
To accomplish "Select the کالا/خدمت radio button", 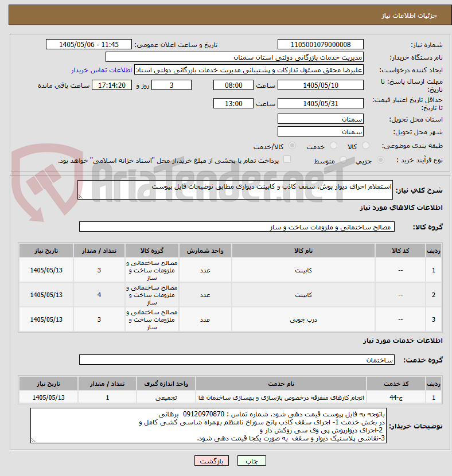I will tap(292, 146).
